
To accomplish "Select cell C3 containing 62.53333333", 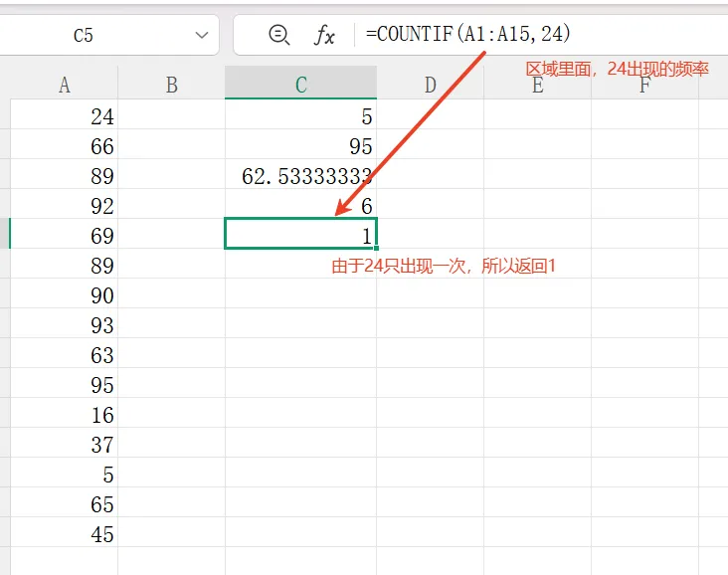I will 301,174.
